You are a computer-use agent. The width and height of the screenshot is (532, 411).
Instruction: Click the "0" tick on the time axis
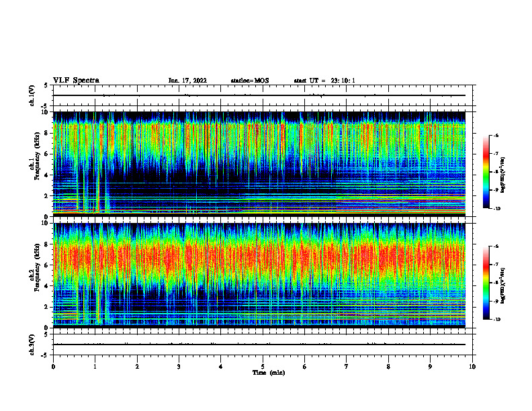tap(53, 367)
